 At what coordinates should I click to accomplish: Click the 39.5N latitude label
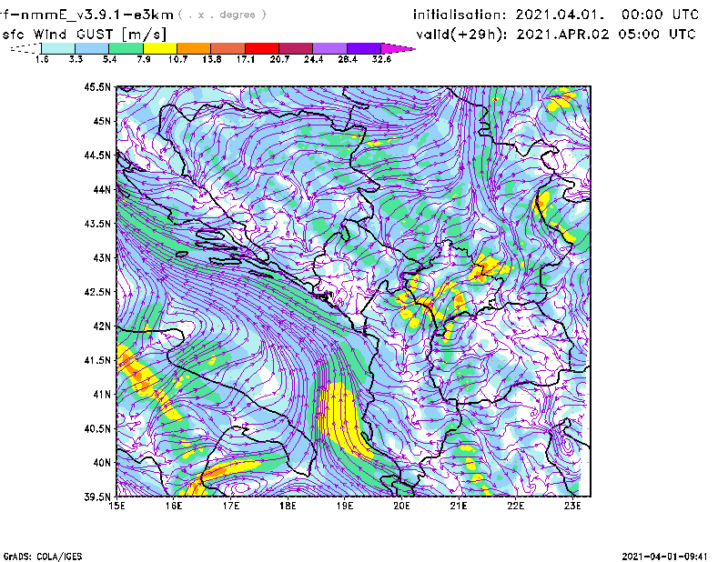point(97,497)
